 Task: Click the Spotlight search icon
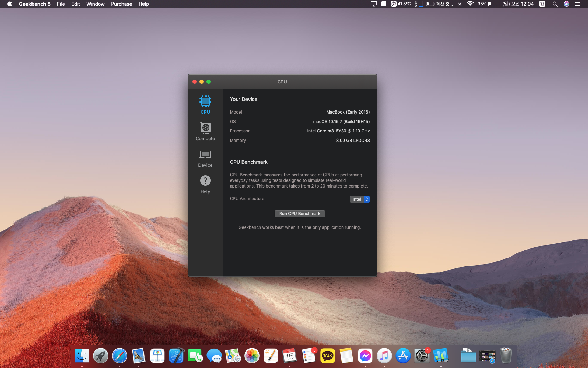point(555,4)
